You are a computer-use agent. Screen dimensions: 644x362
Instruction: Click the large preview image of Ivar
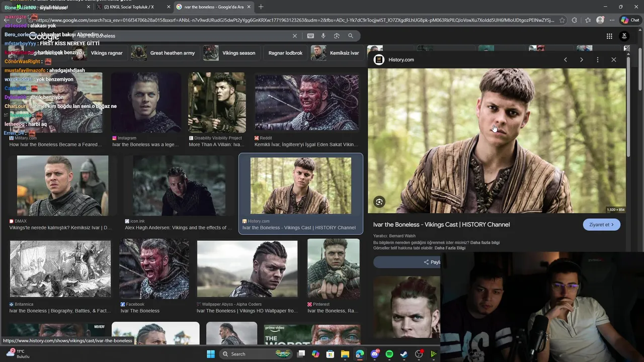point(497,141)
